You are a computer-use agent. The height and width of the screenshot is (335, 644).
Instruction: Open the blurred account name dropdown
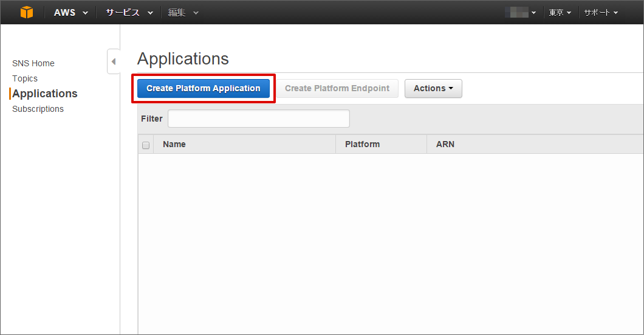[x=521, y=12]
